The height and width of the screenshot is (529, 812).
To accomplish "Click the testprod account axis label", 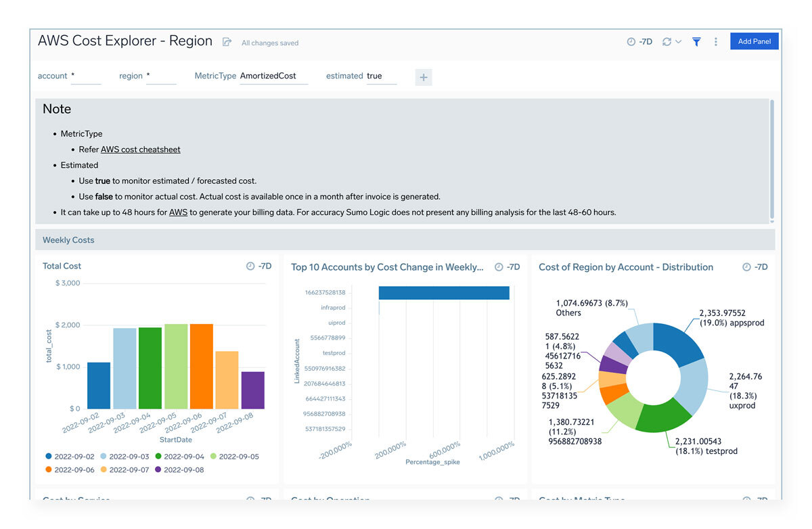I will click(x=334, y=353).
